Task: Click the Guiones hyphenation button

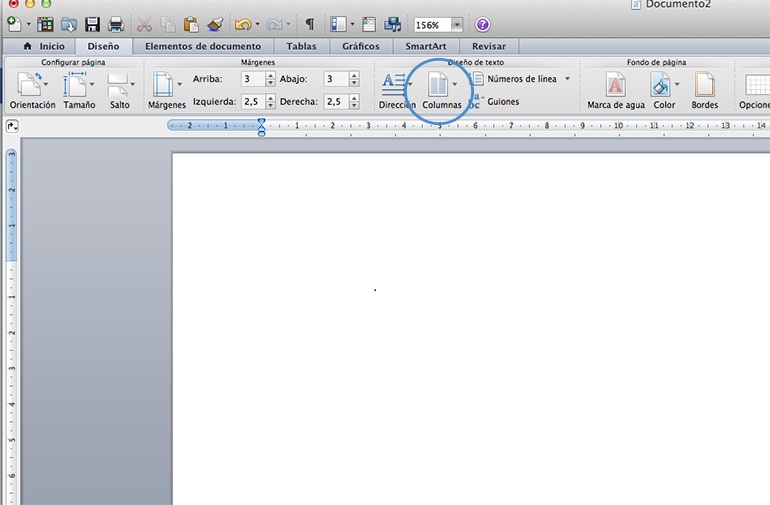Action: tap(503, 101)
